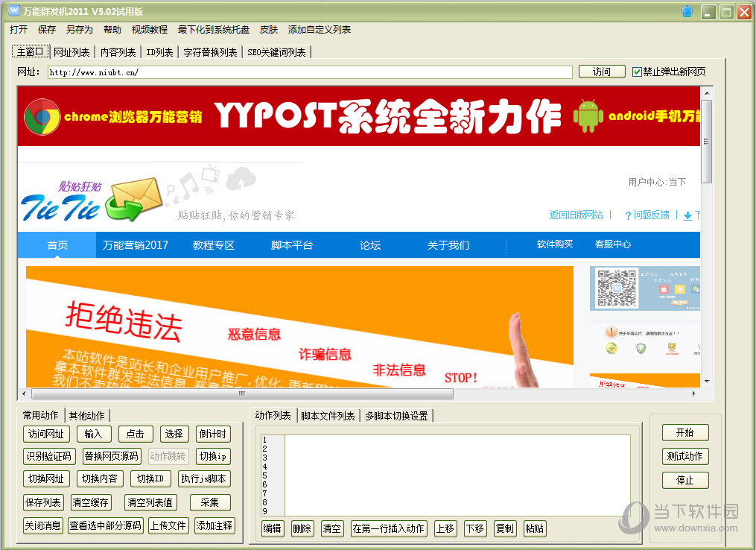Click 论坛 navigation link
The width and height of the screenshot is (756, 550).
pos(369,245)
